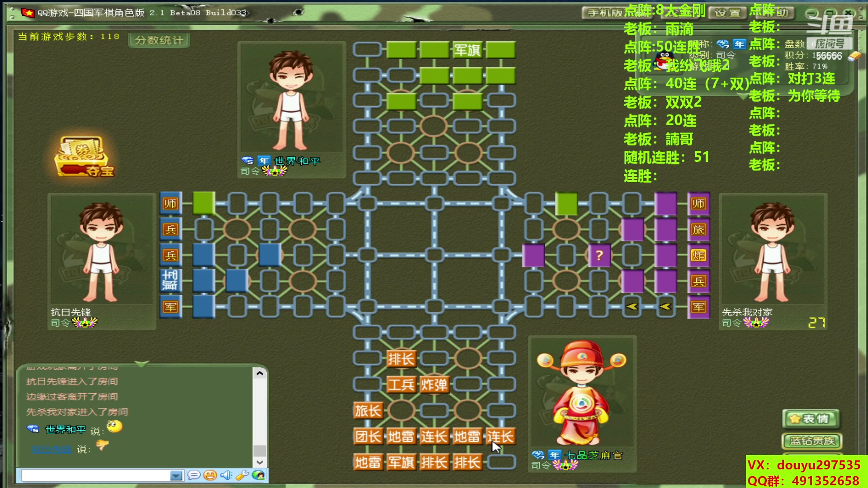
Task: Select the orange 炸弹 piece
Action: [x=434, y=385]
